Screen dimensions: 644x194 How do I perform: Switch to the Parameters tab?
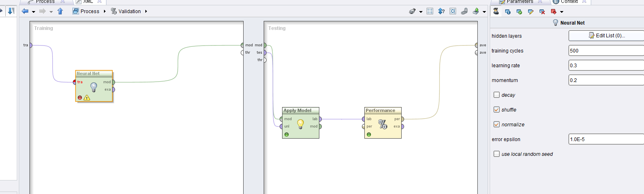click(x=520, y=2)
